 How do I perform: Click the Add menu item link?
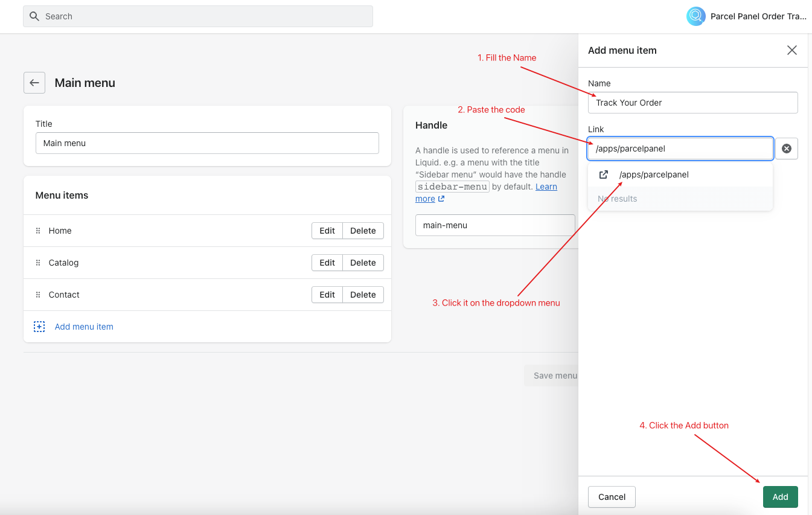click(84, 327)
